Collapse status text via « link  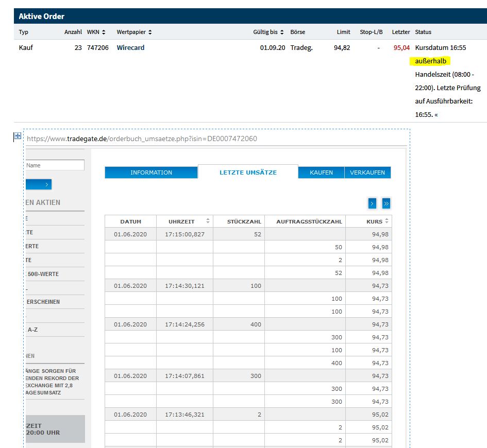(x=436, y=115)
